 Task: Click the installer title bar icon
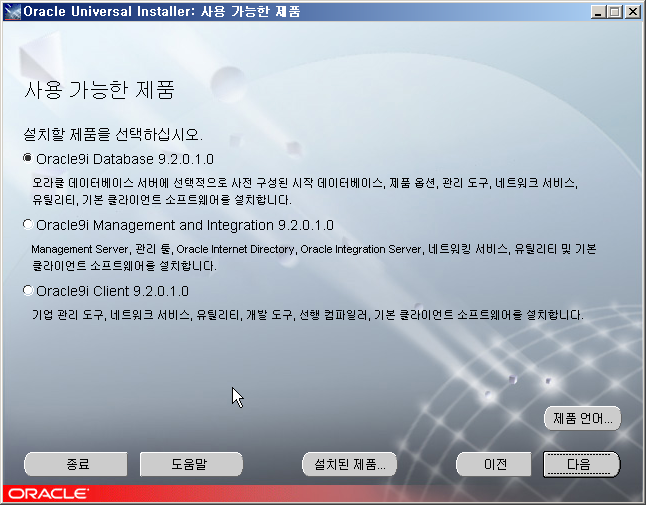12,11
